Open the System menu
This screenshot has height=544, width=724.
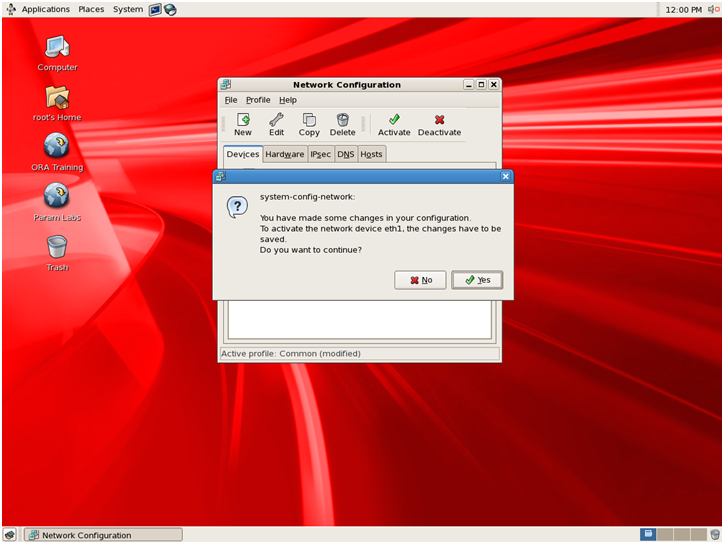(x=128, y=9)
